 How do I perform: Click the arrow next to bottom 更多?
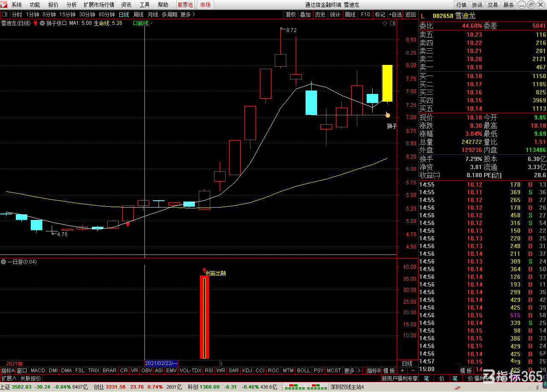pos(359,371)
